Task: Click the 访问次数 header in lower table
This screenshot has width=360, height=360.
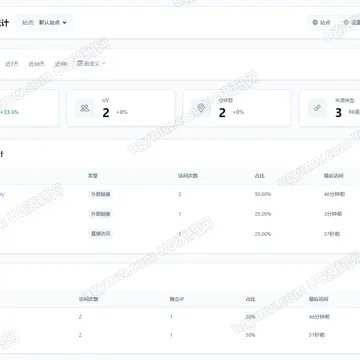Action: (88, 299)
